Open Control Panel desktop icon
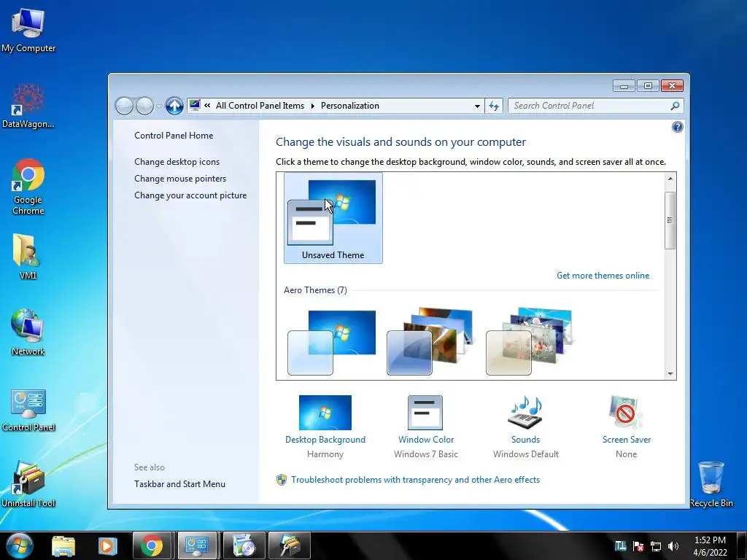Screen dimensions: 747x560 point(28,409)
